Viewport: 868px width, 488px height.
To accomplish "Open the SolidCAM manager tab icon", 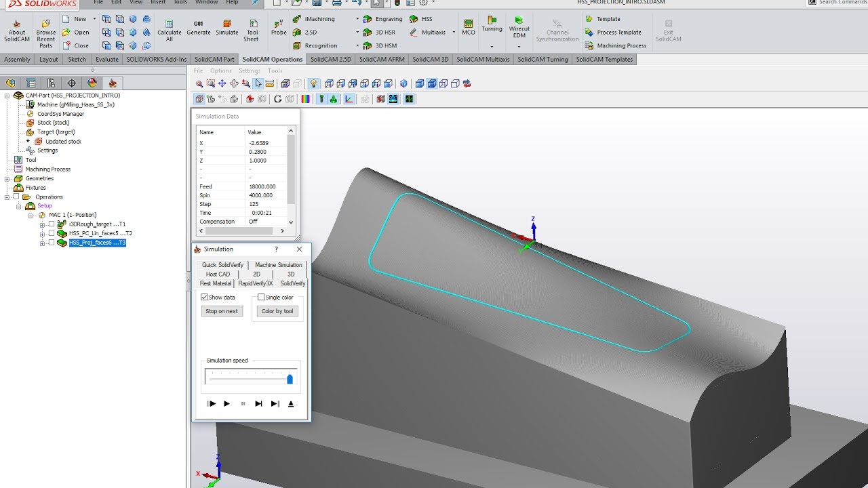I will coord(113,83).
